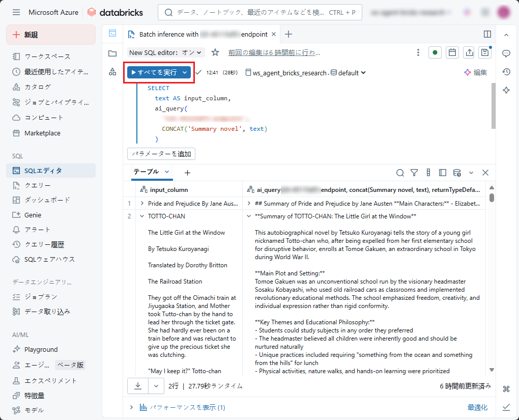Expand the パフォーマンスを表示 section
This screenshot has width=519, height=420.
pyautogui.click(x=131, y=407)
